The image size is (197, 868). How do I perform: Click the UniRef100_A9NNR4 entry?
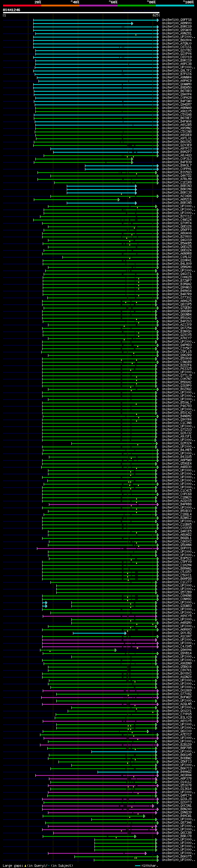[177, 78]
